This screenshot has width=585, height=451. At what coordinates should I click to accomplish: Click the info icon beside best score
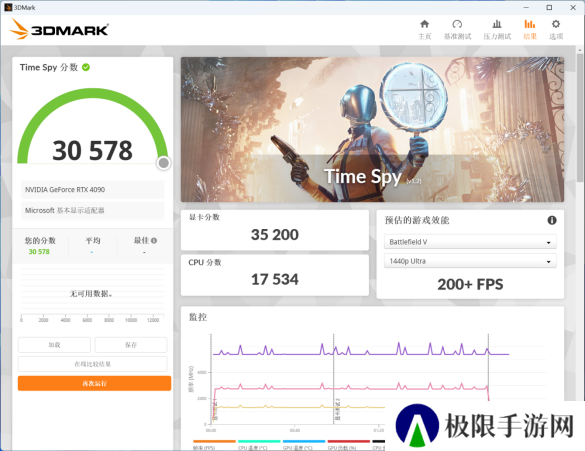click(154, 241)
